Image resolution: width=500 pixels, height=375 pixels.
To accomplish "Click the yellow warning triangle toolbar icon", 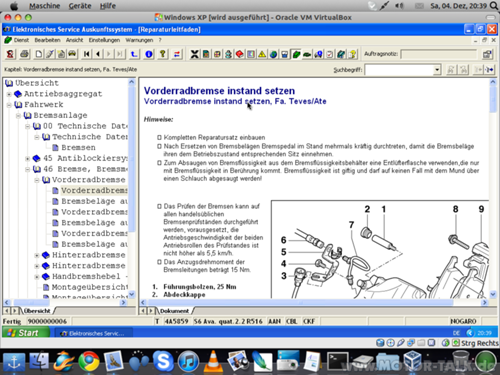I will tap(262, 54).
